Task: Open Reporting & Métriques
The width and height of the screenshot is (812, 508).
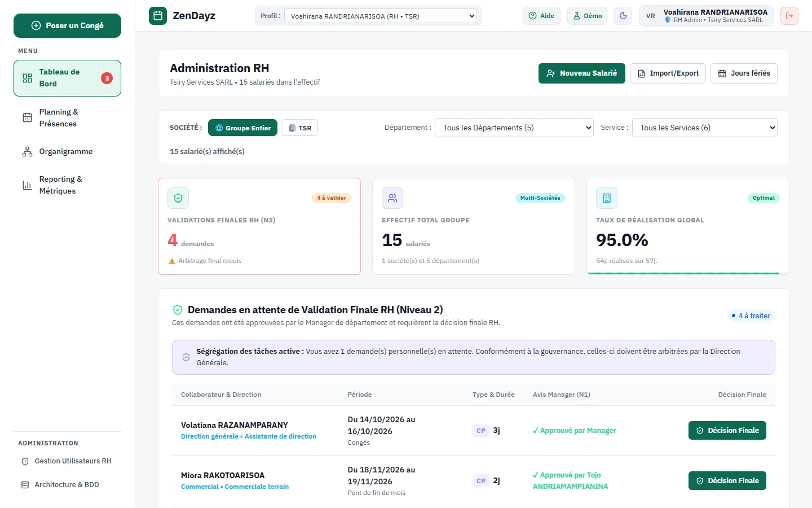Action: [x=67, y=185]
